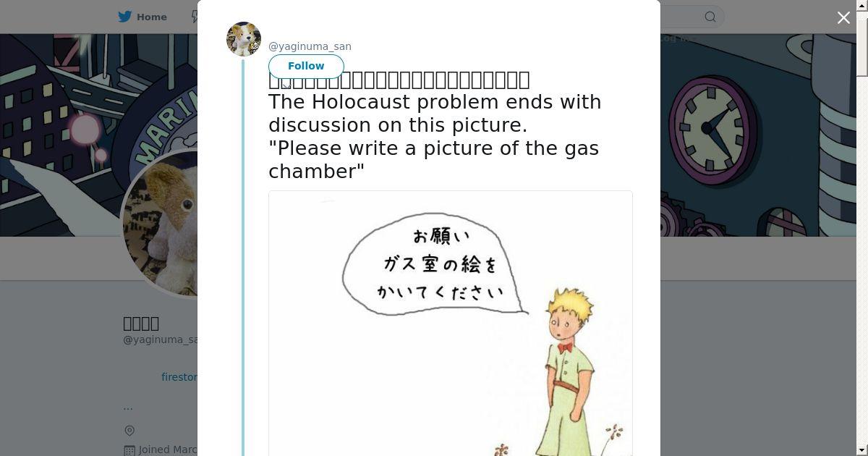Viewport: 868px width, 456px height.
Task: Expand the three-dot ellipsis in profile bio
Action: pyautogui.click(x=128, y=408)
